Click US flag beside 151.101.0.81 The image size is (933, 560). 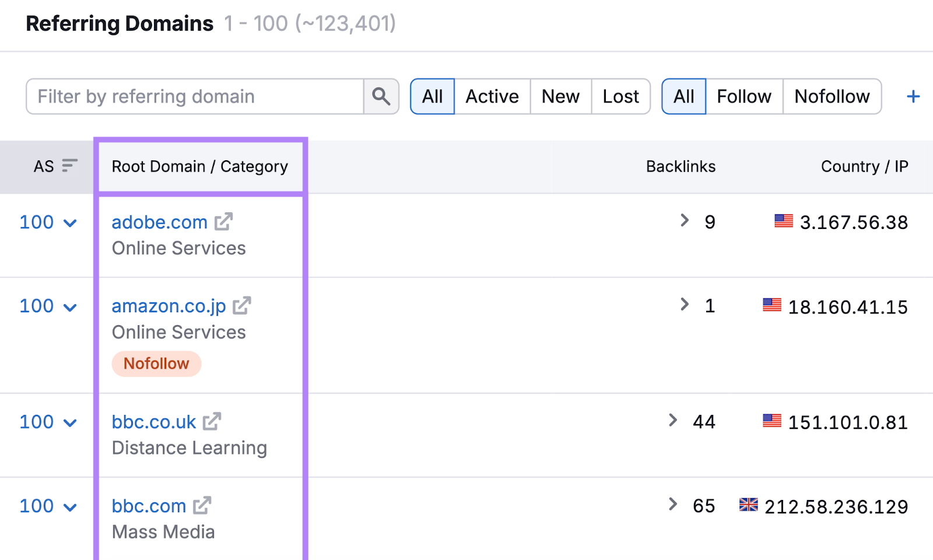(x=772, y=421)
